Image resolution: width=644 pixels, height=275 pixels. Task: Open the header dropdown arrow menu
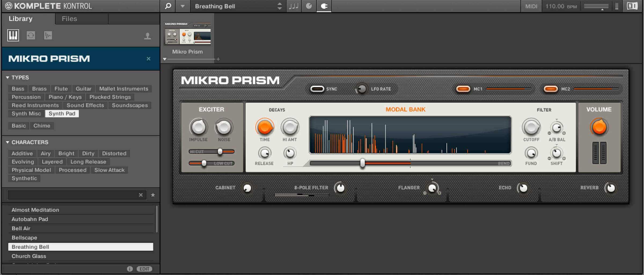[x=182, y=6]
